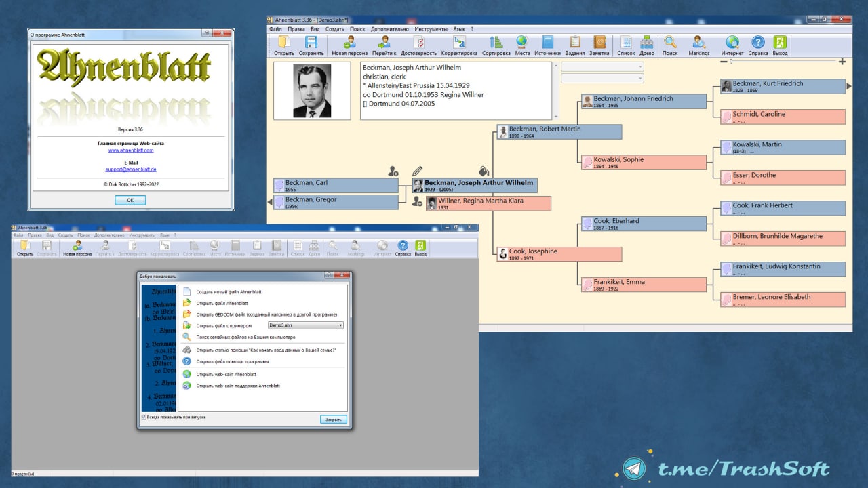Click Справка in the Demo3.ahn window toolbar

(758, 45)
